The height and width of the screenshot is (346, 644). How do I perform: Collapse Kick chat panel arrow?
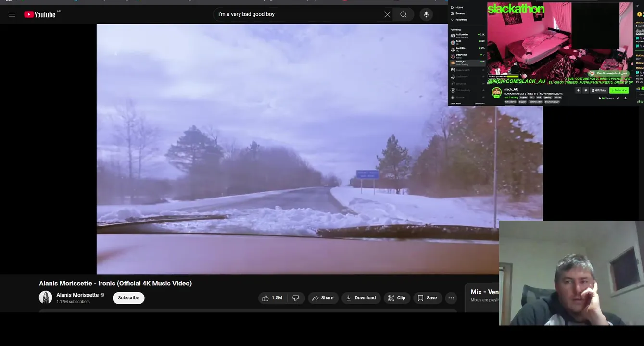(637, 6)
